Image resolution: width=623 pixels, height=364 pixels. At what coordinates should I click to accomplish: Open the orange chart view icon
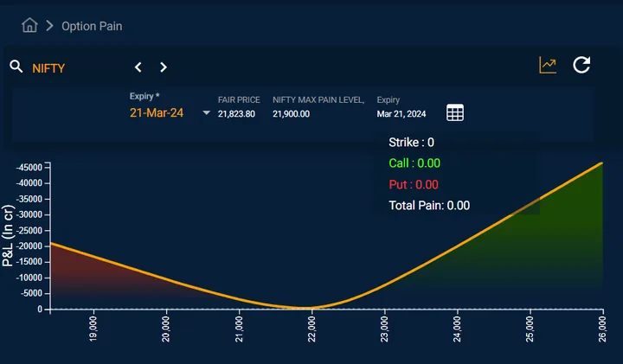click(x=548, y=65)
